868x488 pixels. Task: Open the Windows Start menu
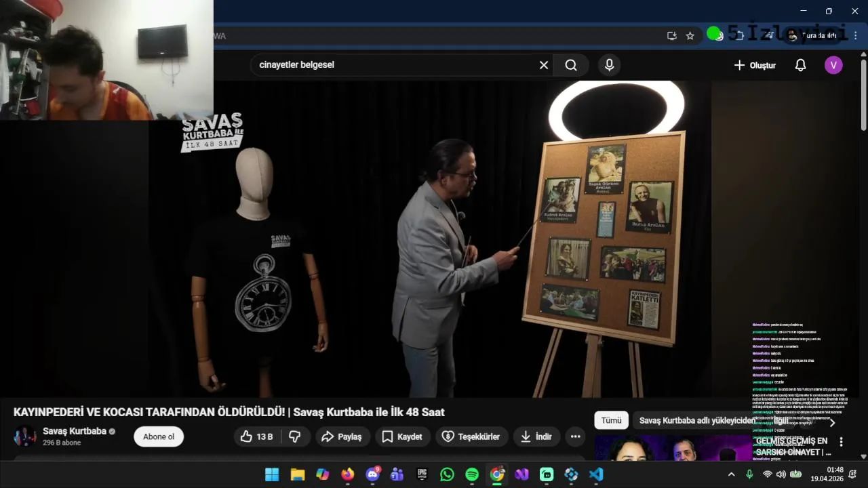click(x=272, y=474)
